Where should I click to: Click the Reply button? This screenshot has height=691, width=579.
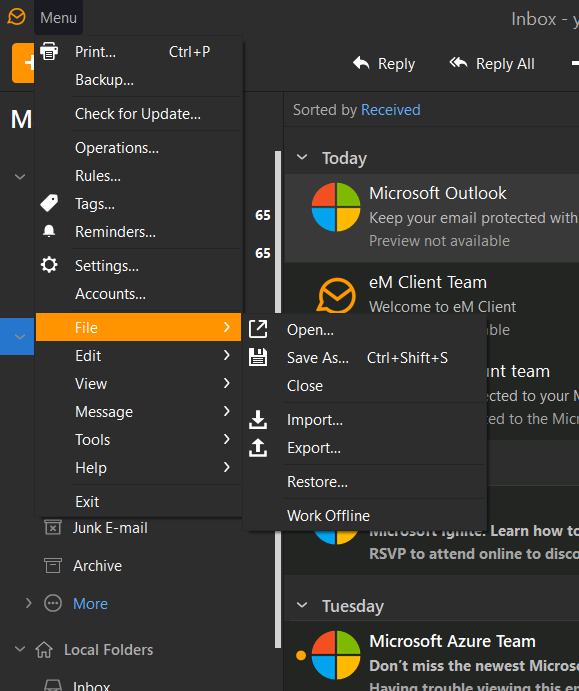pos(384,63)
